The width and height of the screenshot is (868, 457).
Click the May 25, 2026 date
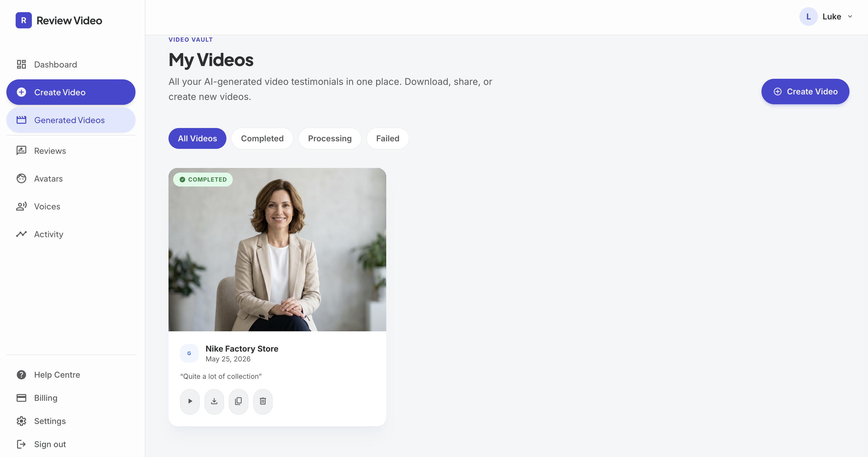(x=228, y=359)
